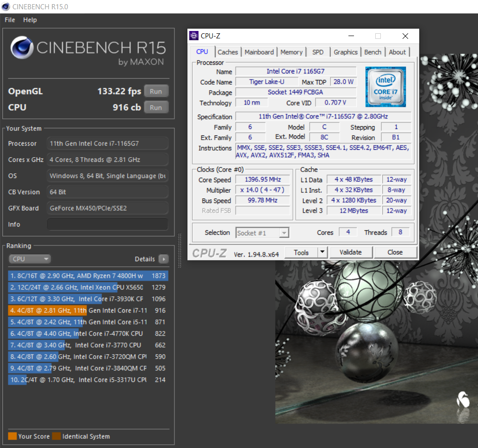This screenshot has height=448, width=478.
Task: Click the Multiplier value x 14.0
Action: (x=263, y=190)
